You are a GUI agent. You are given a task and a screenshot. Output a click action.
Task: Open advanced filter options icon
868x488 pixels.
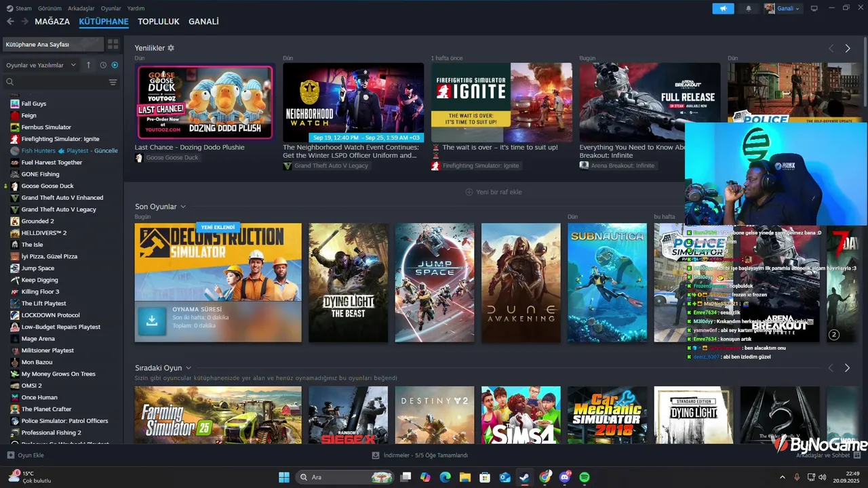113,82
